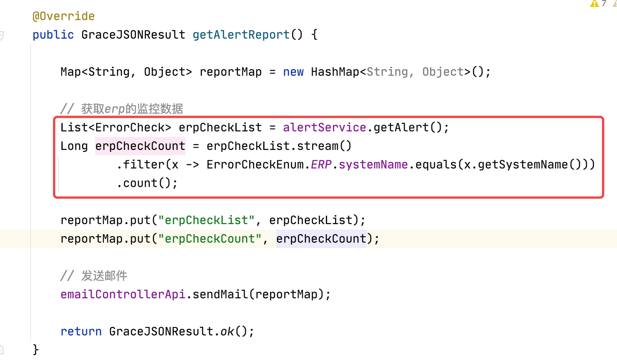
Task: Click the italic ERP enum constant
Action: tap(321, 165)
